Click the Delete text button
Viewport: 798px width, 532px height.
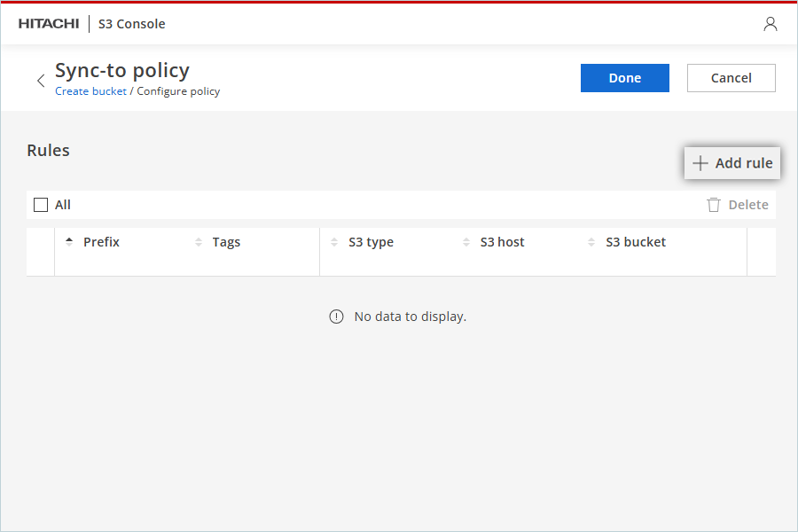(x=748, y=205)
